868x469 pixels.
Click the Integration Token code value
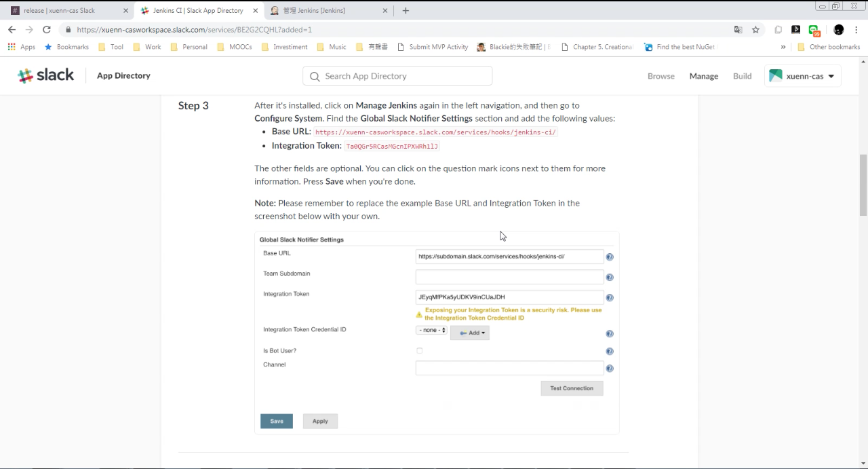392,146
